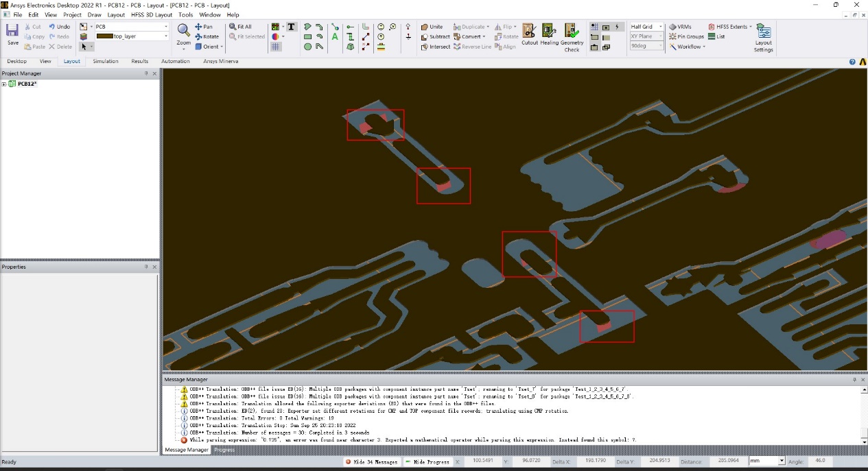
Task: Click Hide 34 Messages button
Action: pos(371,461)
